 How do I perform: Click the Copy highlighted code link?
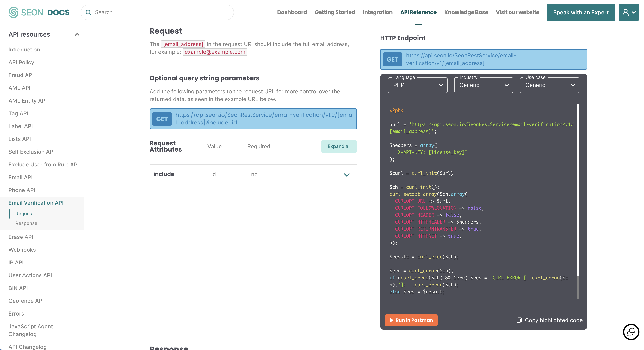pyautogui.click(x=554, y=320)
